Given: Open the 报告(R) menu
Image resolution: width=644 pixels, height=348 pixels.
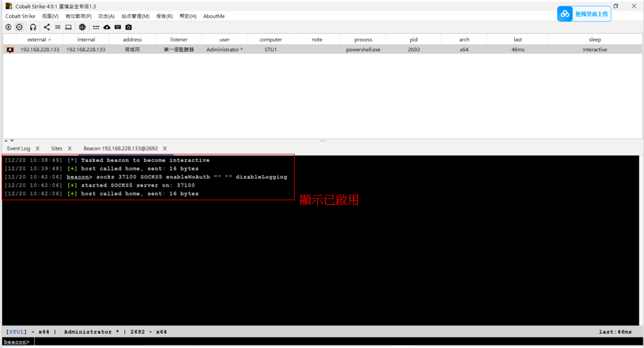Looking at the screenshot, I should [164, 16].
